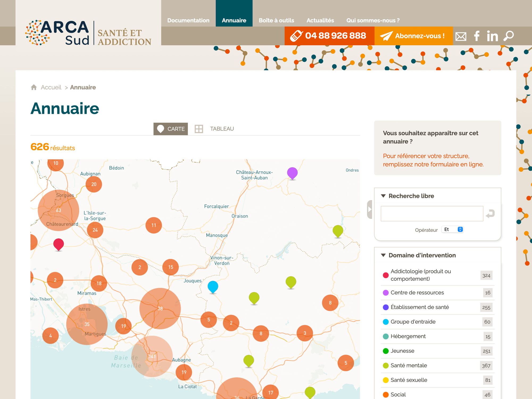Open the Documentation menu item
This screenshot has height=399, width=532.
188,20
